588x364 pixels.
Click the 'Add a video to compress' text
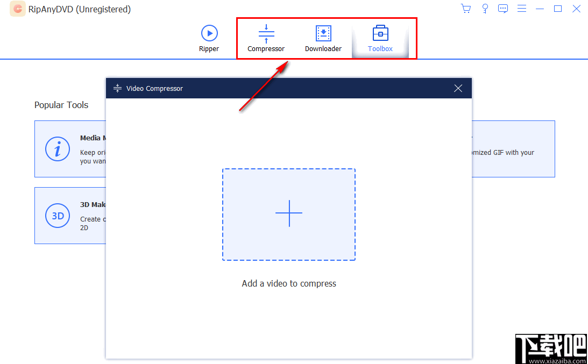[289, 283]
